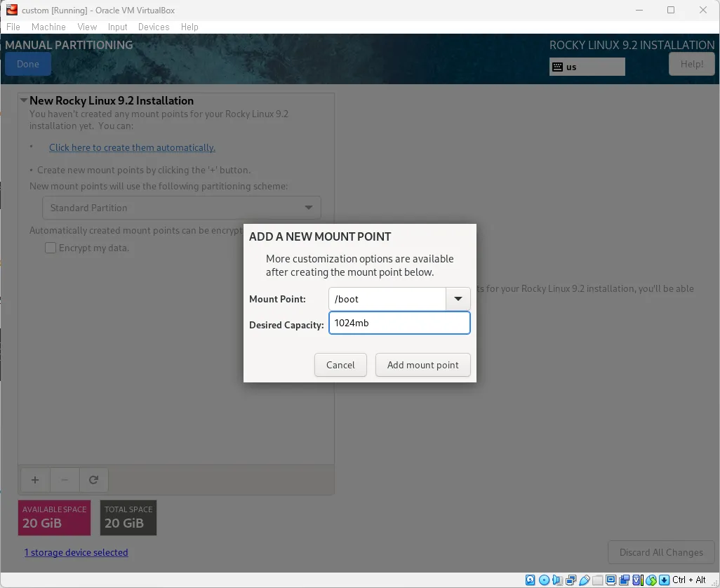Click the Ctrl + Alt host key label
The height and width of the screenshot is (588, 720).
point(689,580)
